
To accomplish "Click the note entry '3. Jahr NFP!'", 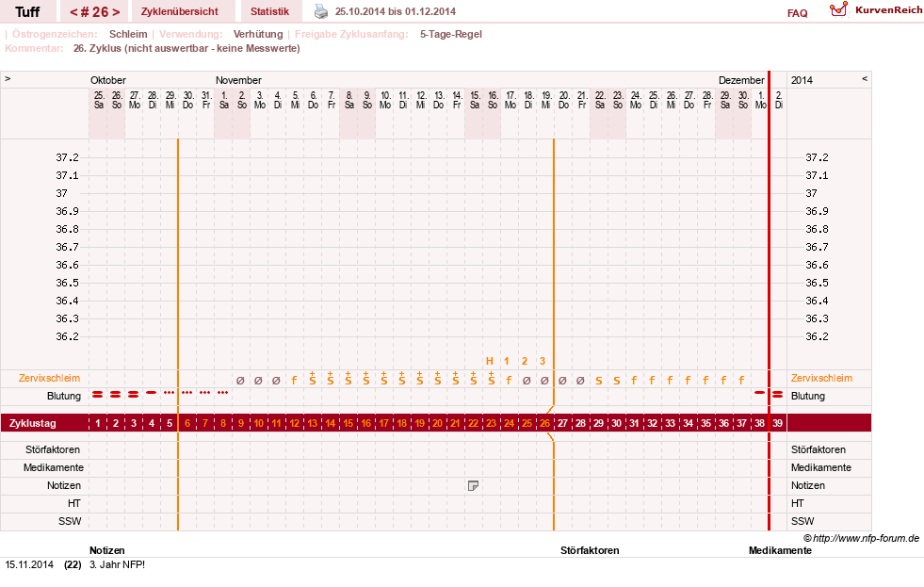I will point(117,564).
